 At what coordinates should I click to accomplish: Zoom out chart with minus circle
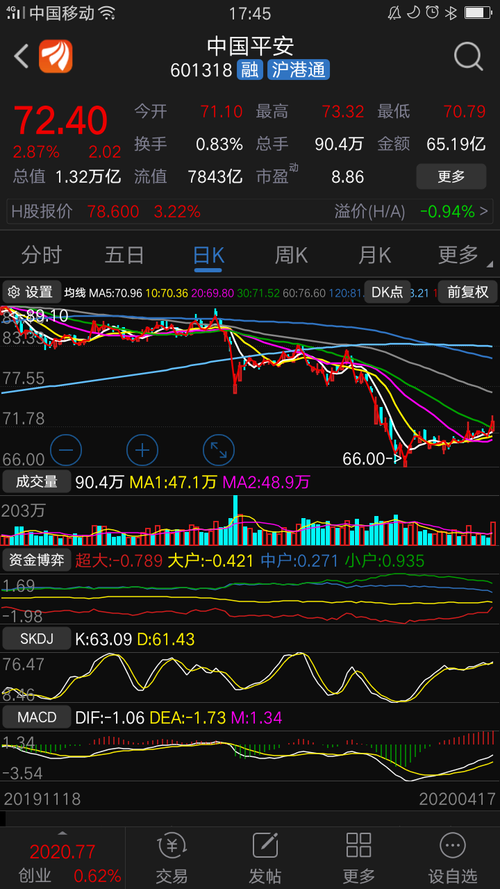pos(66,450)
